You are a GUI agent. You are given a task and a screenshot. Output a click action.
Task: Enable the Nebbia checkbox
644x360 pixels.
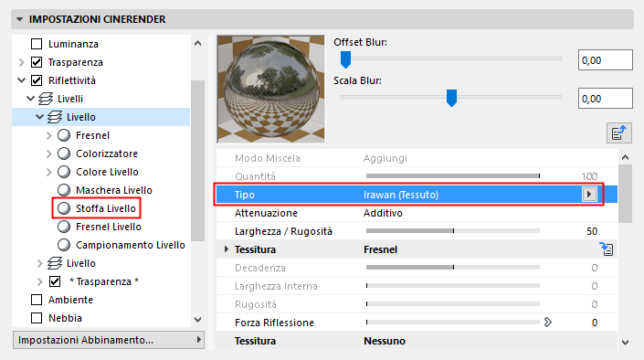click(37, 318)
